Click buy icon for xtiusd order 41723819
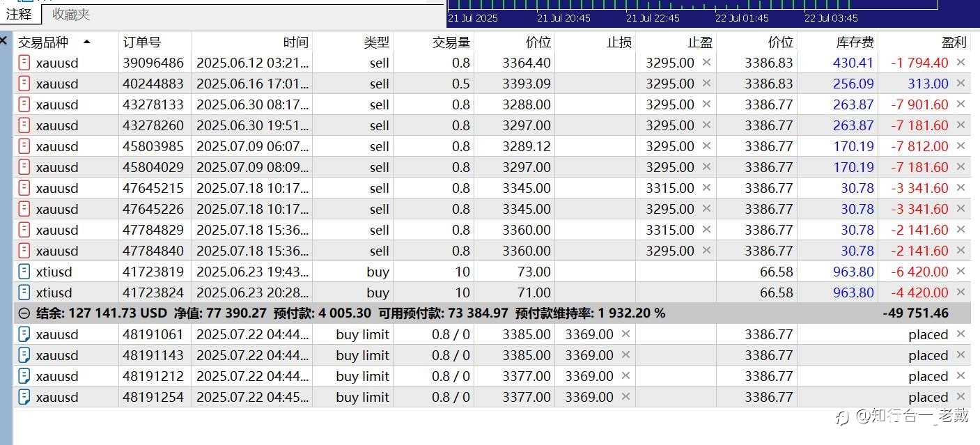 (x=24, y=272)
